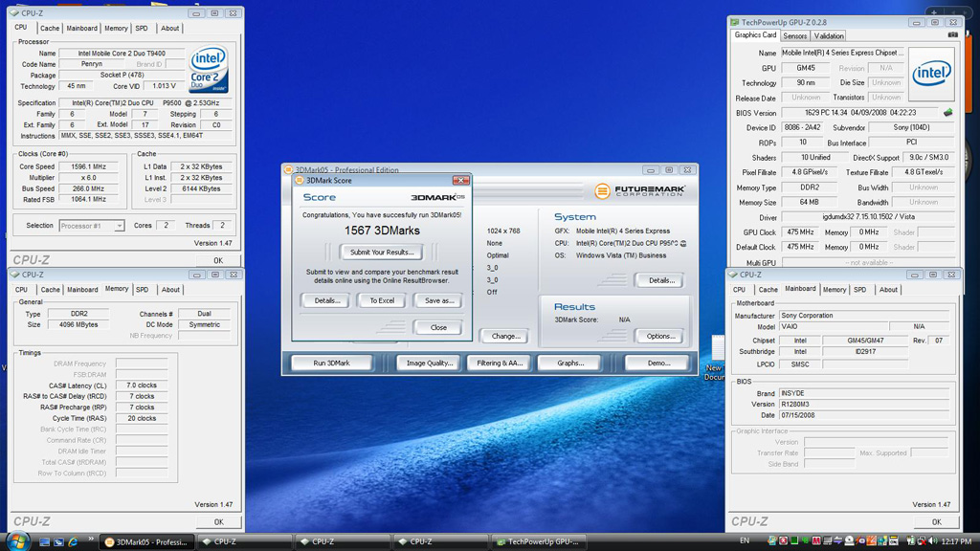The height and width of the screenshot is (551, 980).
Task: Click the processor Name field T9400
Action: coord(122,54)
